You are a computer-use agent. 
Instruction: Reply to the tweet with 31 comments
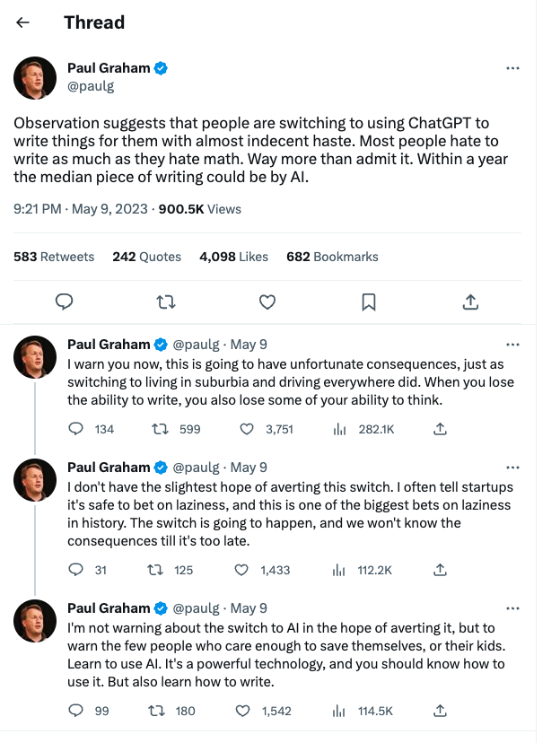pos(76,570)
